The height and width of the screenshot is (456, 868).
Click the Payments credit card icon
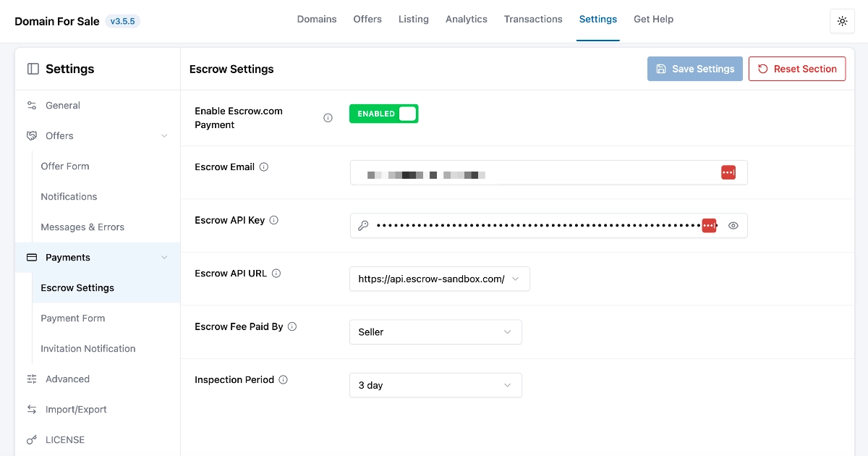coord(32,258)
